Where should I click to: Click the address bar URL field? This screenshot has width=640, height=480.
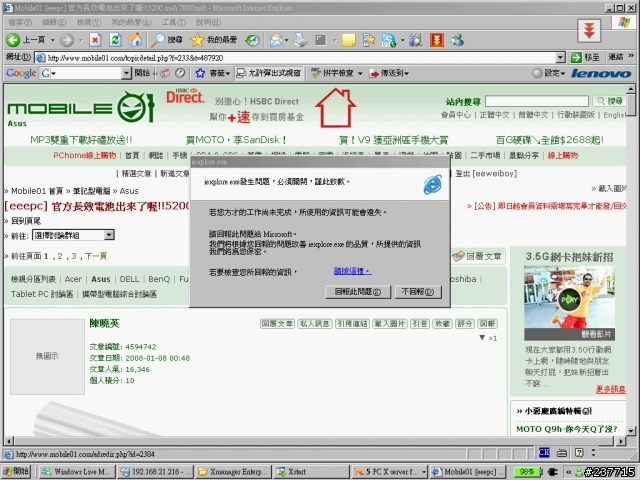click(296, 58)
